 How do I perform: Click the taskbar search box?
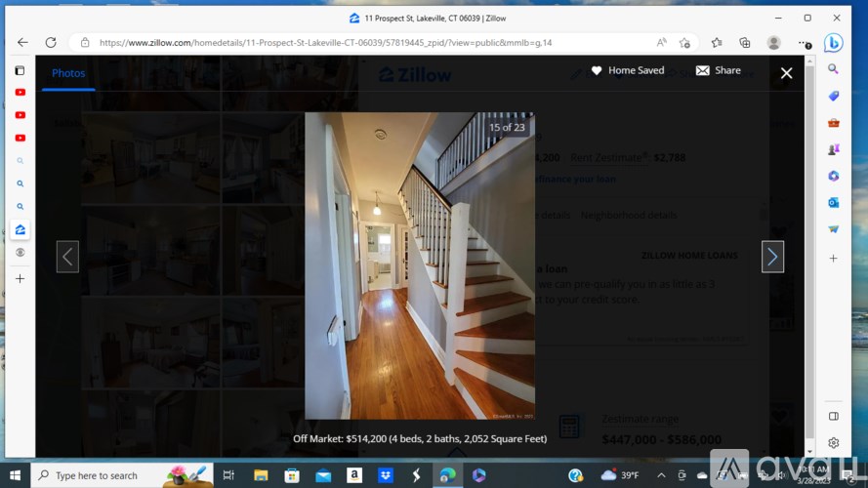point(123,475)
